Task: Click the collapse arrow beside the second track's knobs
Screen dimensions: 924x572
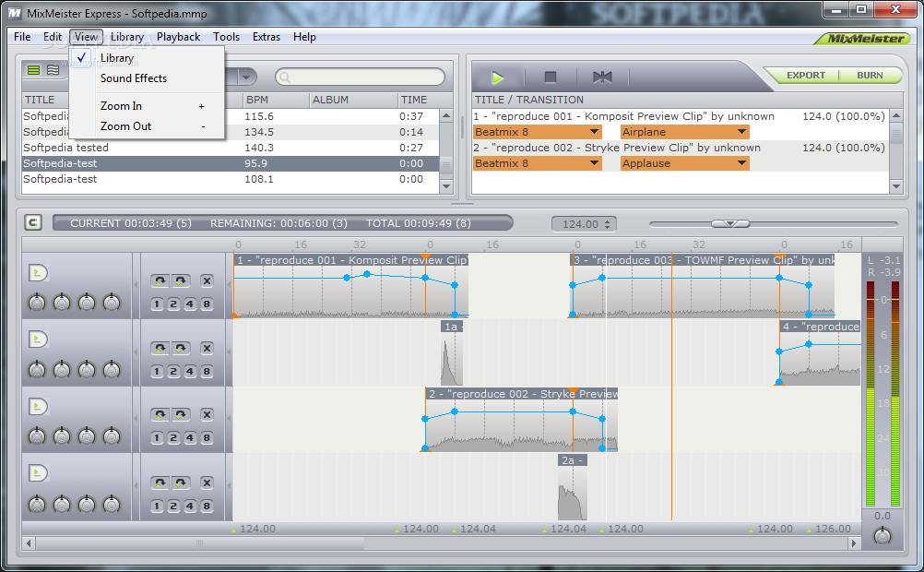Action: coord(136,352)
